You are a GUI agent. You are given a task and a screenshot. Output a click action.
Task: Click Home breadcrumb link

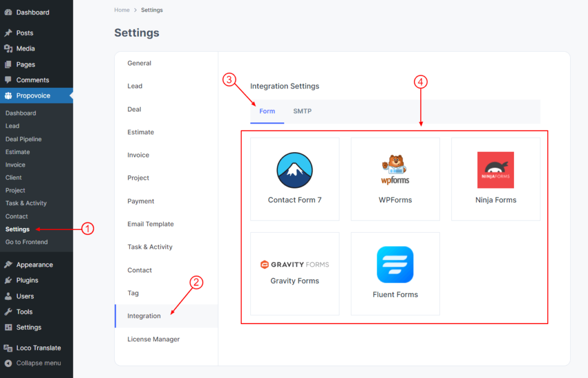122,10
